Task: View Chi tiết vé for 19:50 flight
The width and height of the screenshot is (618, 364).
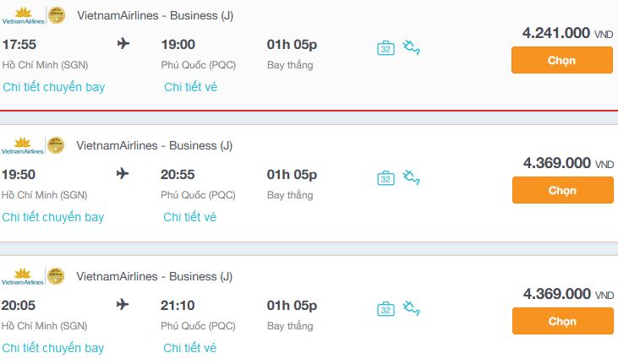Action: coord(190,217)
